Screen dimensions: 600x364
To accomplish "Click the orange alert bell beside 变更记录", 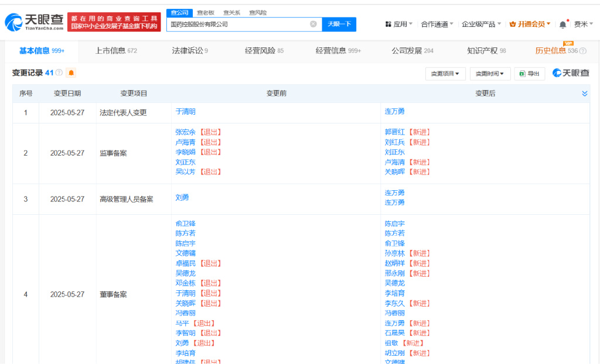I will coord(71,73).
